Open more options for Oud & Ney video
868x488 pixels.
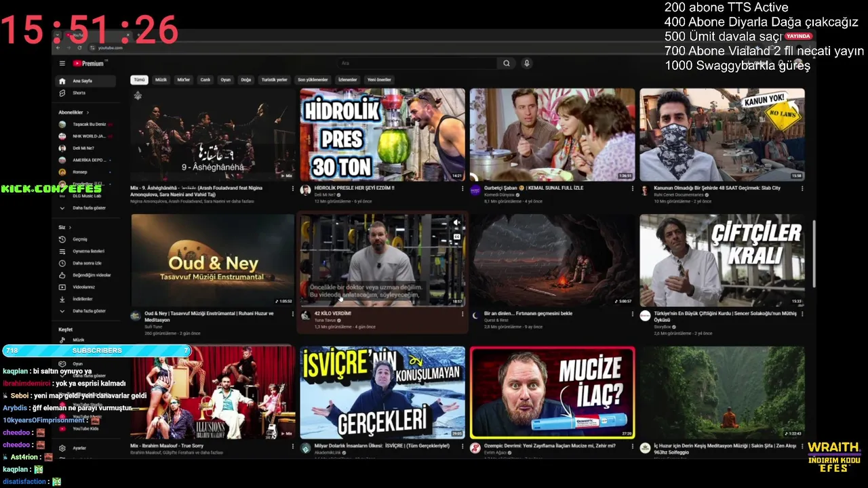point(292,314)
